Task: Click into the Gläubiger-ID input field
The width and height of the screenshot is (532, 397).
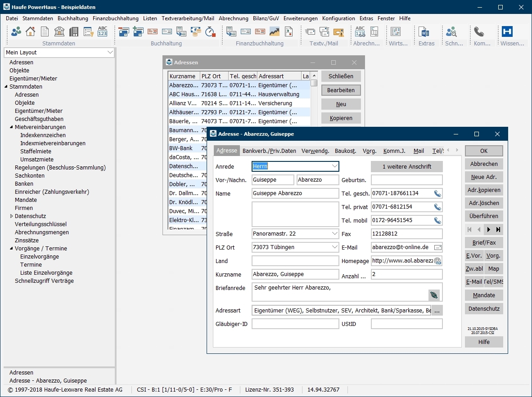Action: point(295,324)
